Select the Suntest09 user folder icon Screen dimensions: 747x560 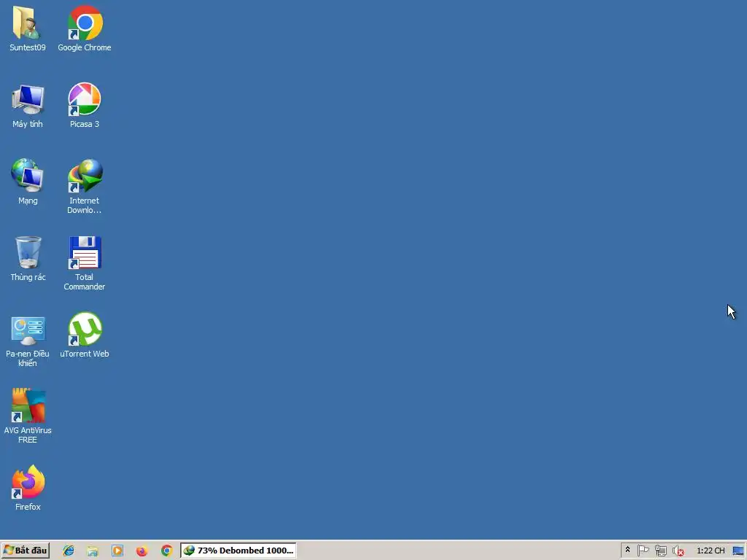[28, 28]
